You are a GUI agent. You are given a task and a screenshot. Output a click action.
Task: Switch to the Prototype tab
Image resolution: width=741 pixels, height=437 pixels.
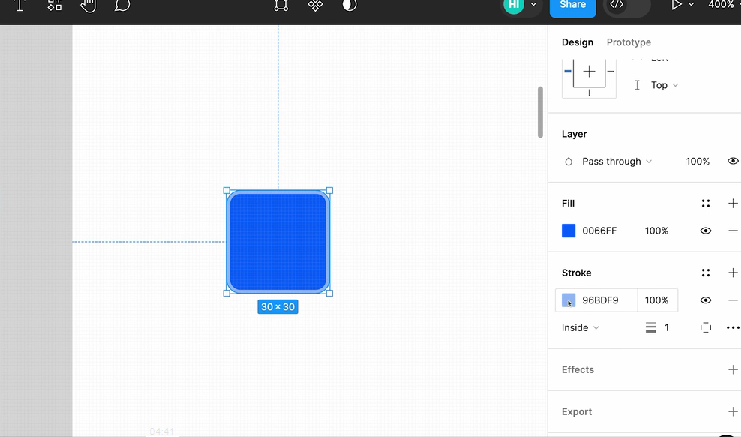pos(629,42)
